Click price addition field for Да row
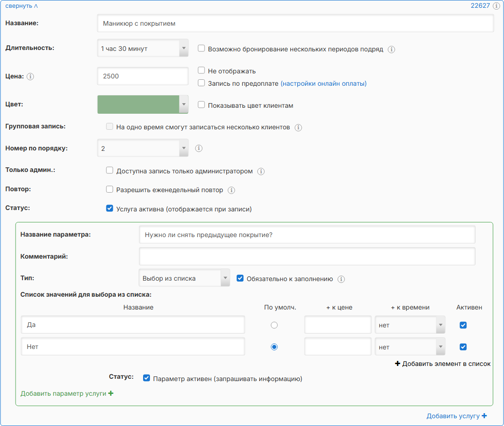Screen dimensions: 504x426 [338, 325]
